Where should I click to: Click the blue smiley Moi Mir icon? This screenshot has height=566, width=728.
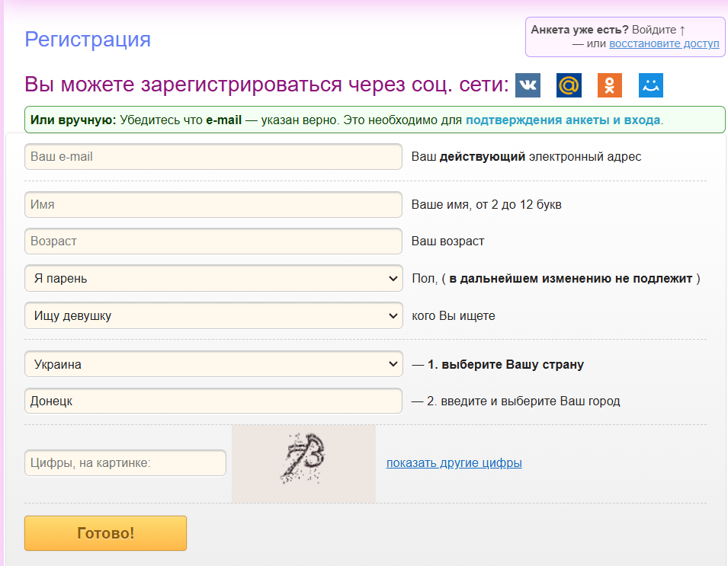click(651, 85)
